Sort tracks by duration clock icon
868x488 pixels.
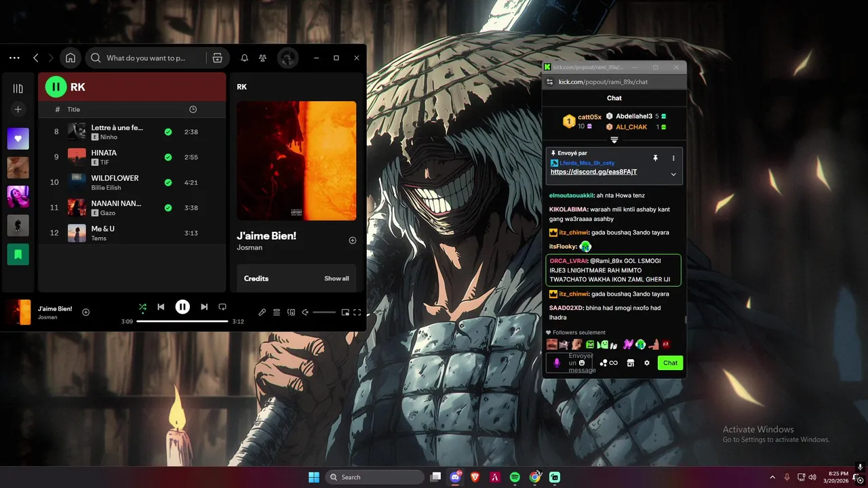pos(193,109)
